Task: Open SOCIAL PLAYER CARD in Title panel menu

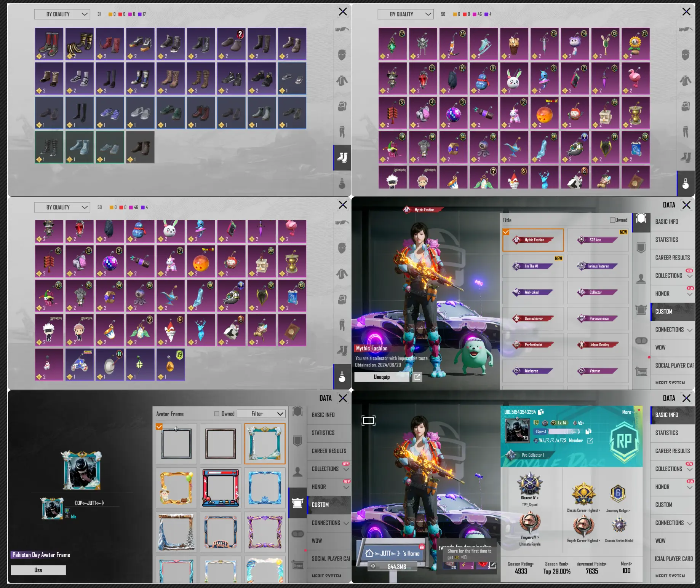Action: [673, 365]
